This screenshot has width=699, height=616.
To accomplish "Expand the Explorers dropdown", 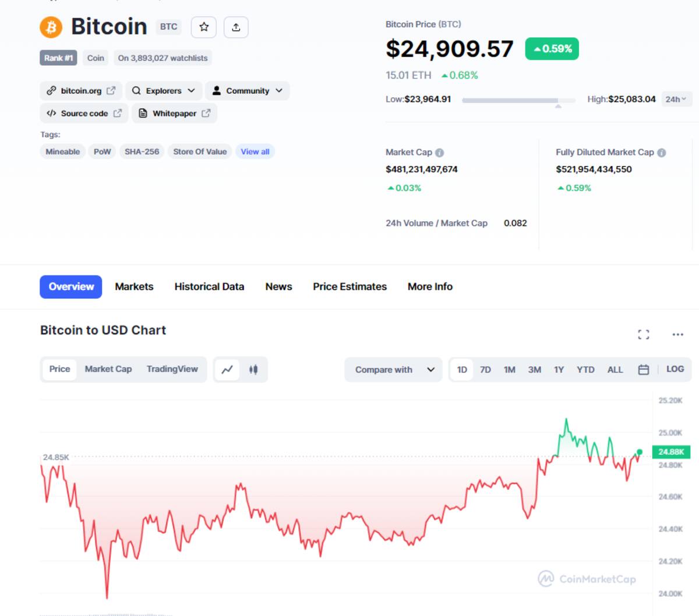I will pos(164,91).
